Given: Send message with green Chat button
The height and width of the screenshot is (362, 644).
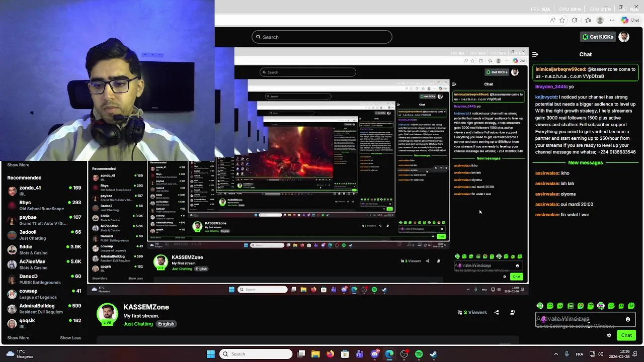Looking at the screenshot, I should point(626,335).
